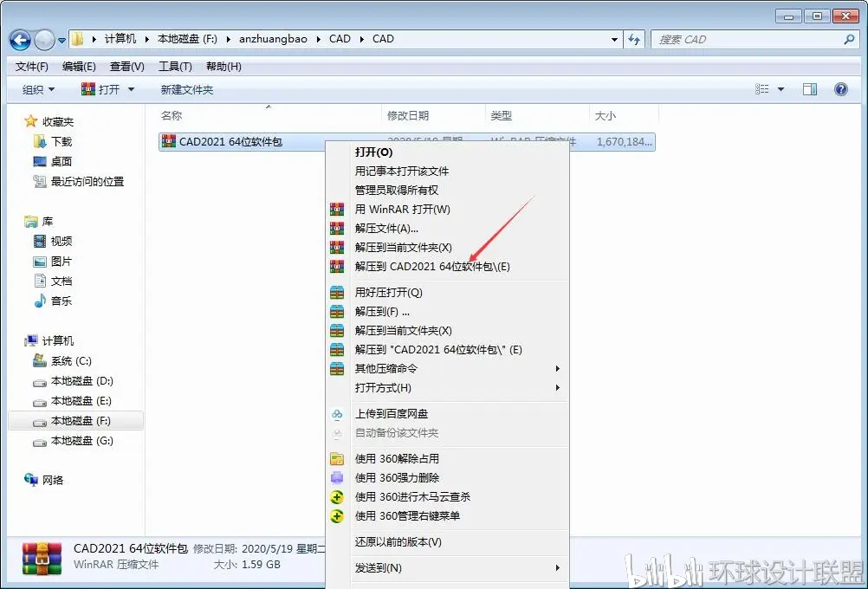Click the blue help question mark icon
The height and width of the screenshot is (589, 868).
(x=841, y=89)
